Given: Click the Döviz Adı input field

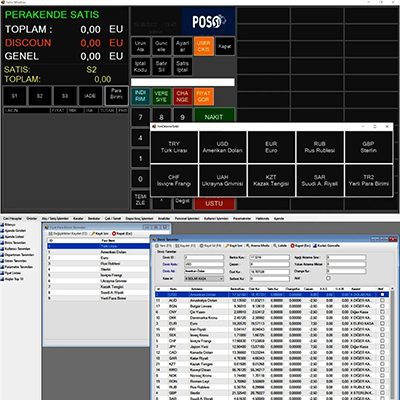Looking at the screenshot, I should coord(204,271).
